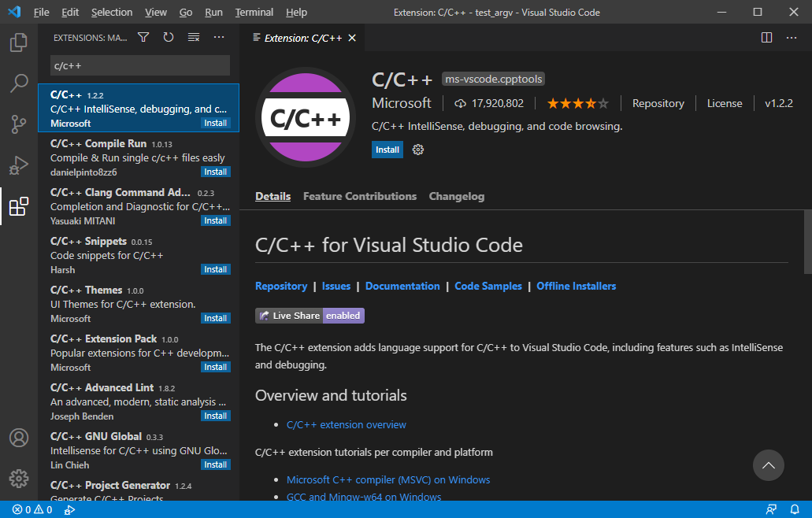Screen dimensions: 812x518
Task: Click the errors and warnings status indicator
Action: point(32,509)
